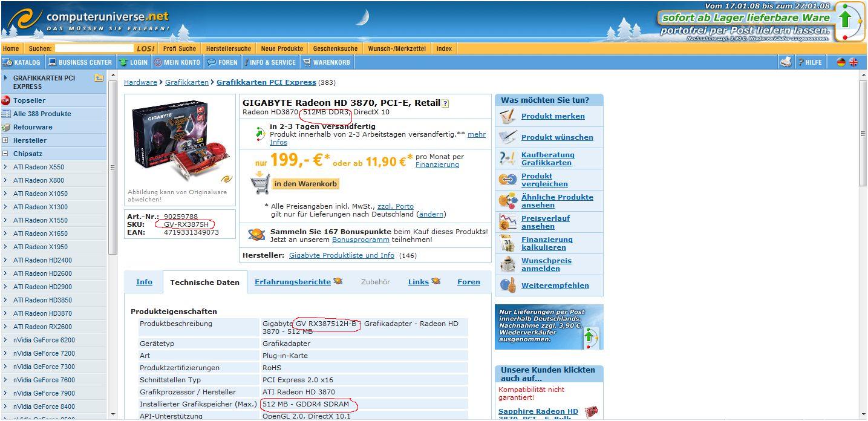Image resolution: width=868 pixels, height=421 pixels.
Task: Expand the Hersteller section
Action: click(5, 140)
